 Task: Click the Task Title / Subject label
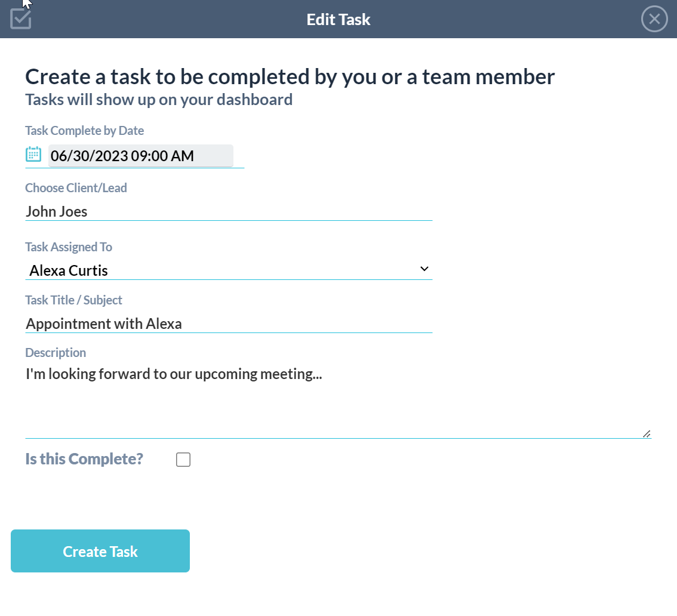[x=73, y=300]
